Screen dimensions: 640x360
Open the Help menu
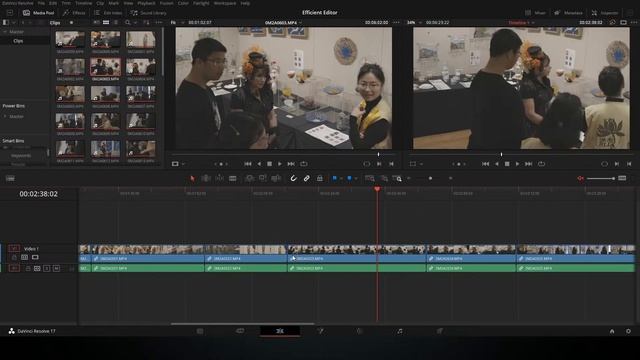click(x=245, y=3)
